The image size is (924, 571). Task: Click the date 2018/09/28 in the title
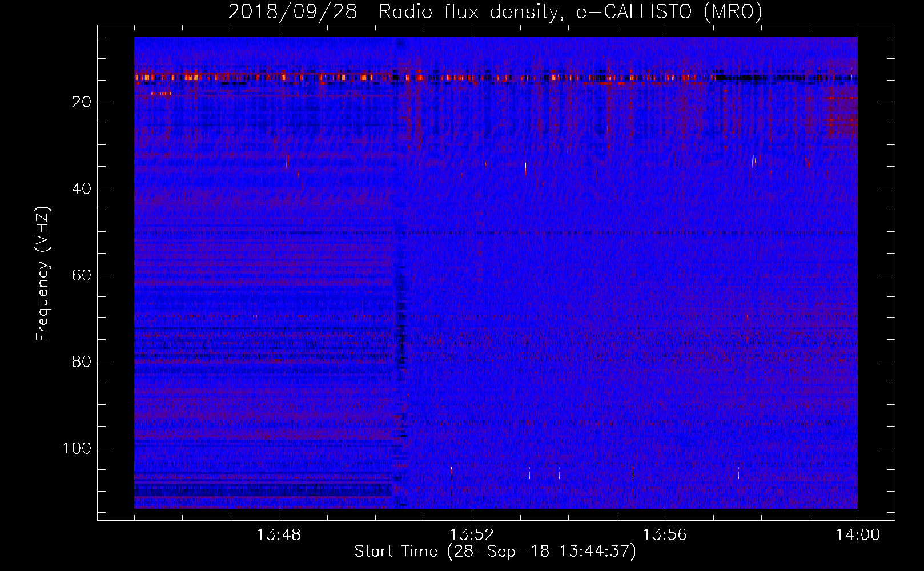293,12
